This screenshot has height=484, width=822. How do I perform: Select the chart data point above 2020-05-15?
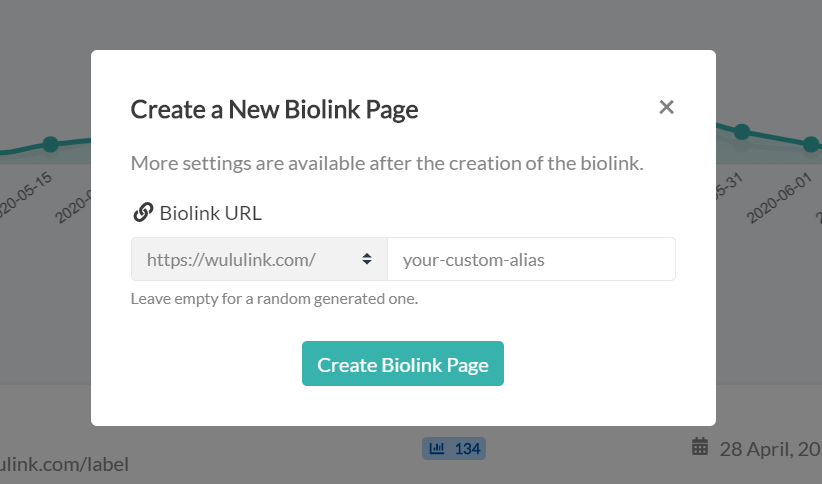[50, 144]
